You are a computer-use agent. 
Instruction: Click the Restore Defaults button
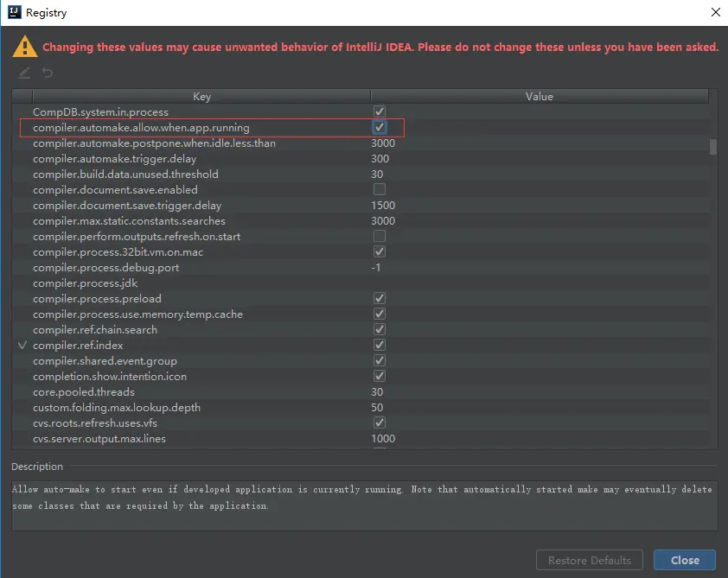(x=589, y=560)
